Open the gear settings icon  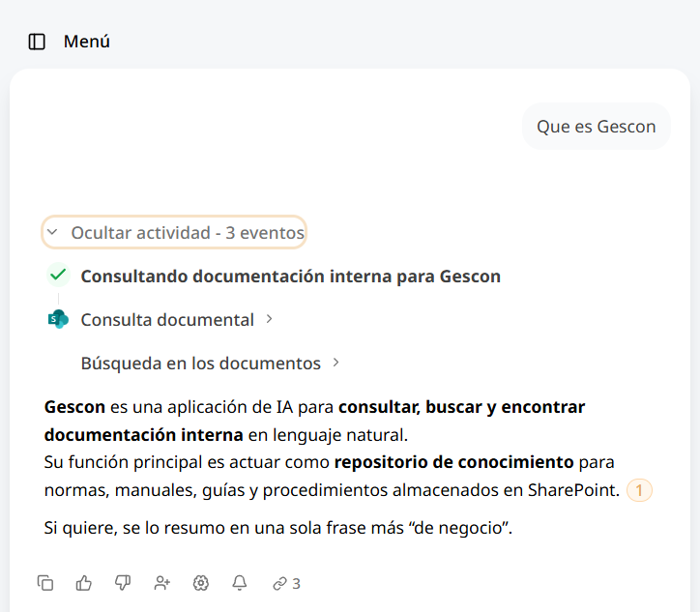(x=201, y=583)
